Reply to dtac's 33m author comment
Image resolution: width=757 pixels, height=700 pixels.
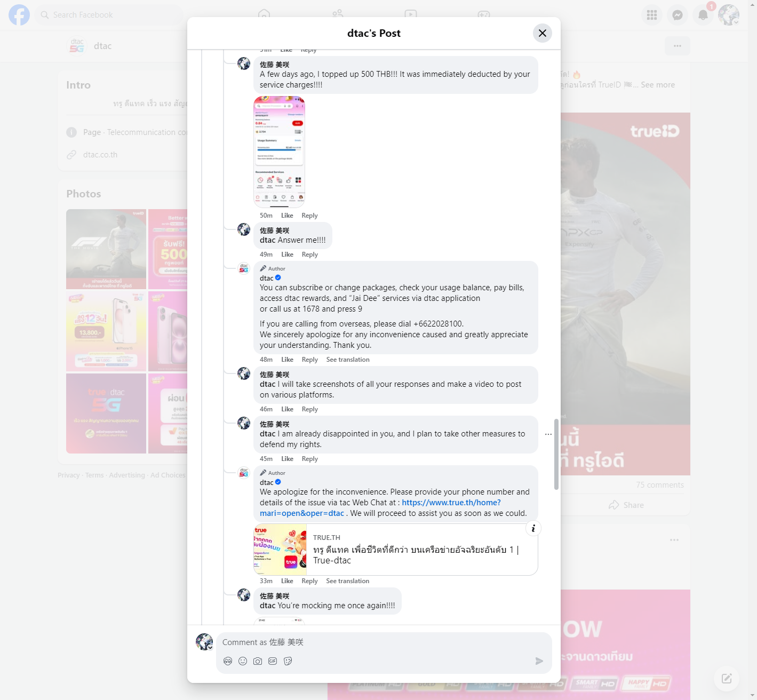309,581
